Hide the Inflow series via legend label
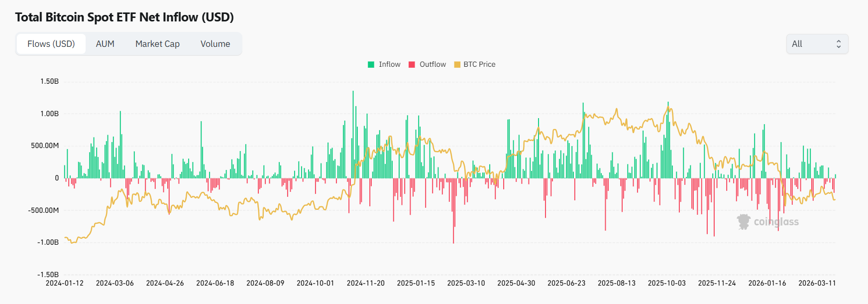 click(389, 64)
